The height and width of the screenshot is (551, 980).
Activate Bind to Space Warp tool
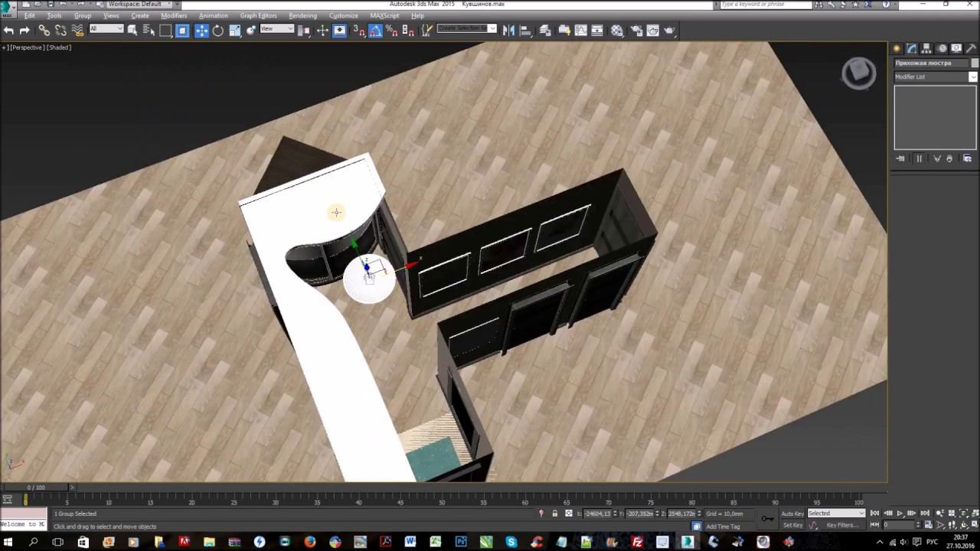[x=77, y=31]
